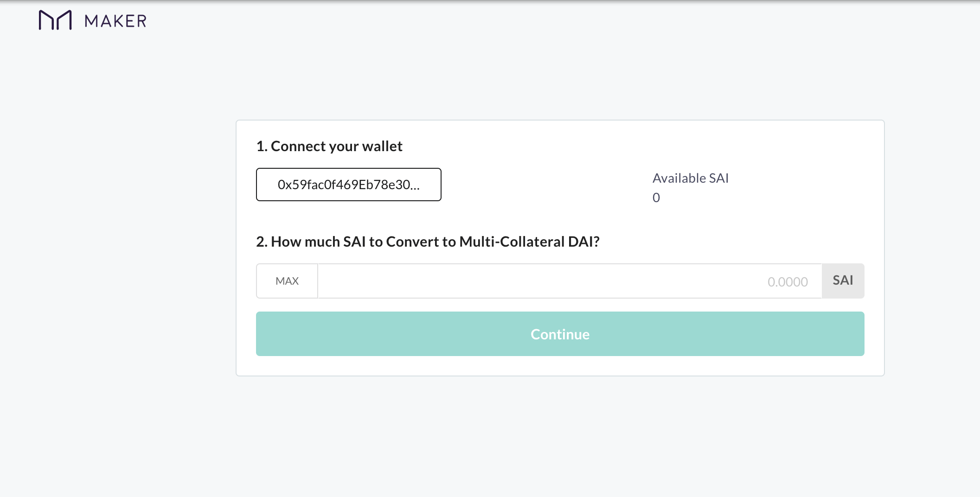The height and width of the screenshot is (497, 980).
Task: Click the words "Multi-Collateral DAI?" in the heading
Action: click(529, 242)
